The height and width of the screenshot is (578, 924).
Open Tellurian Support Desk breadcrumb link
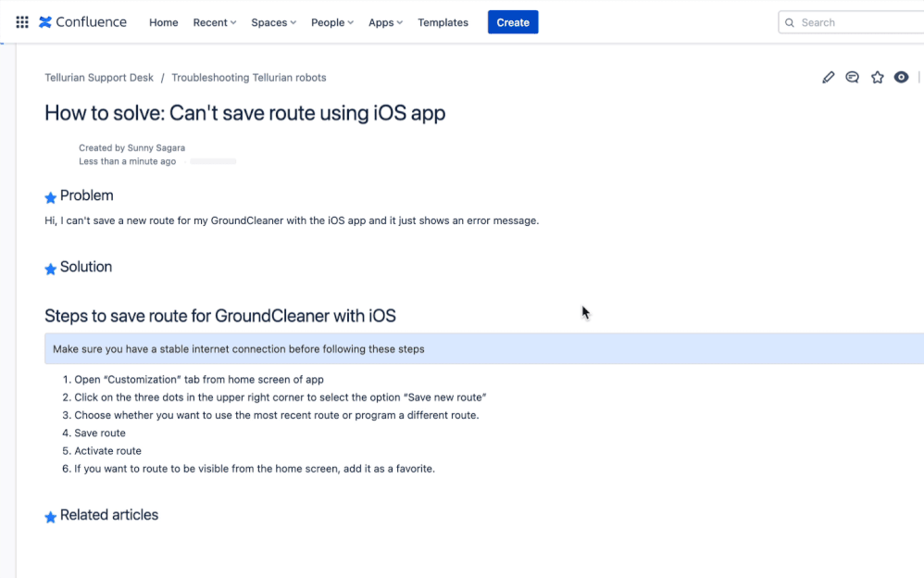(99, 78)
